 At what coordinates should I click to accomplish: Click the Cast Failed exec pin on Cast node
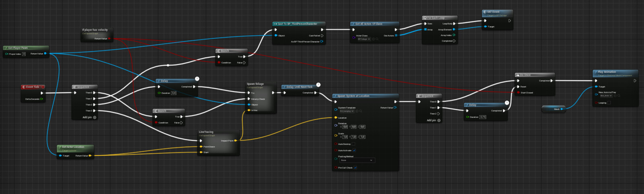322,35
